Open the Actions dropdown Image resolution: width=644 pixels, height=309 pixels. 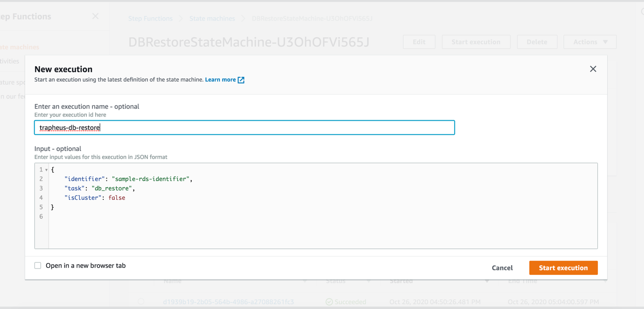point(590,41)
